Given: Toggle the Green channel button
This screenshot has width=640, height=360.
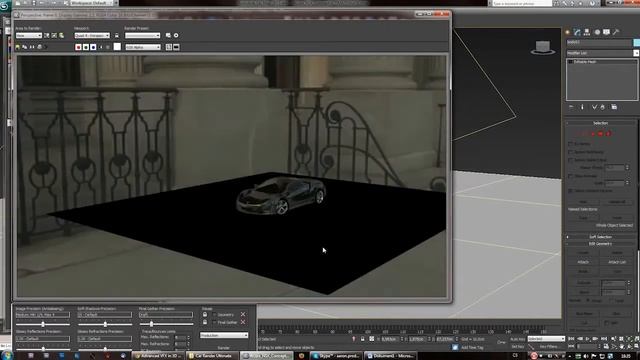Looking at the screenshot, I should (x=86, y=47).
